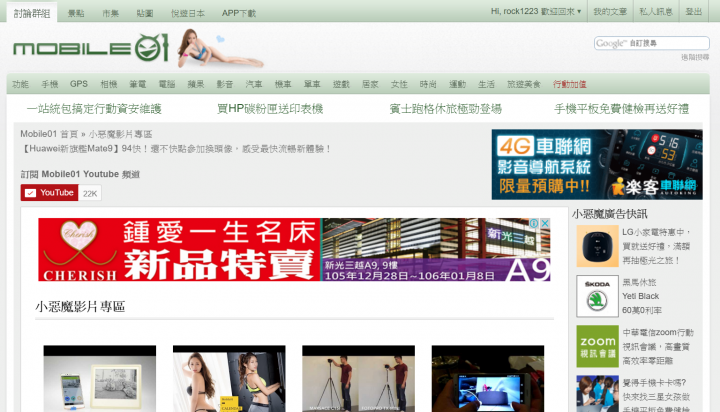The height and width of the screenshot is (412, 720).
Task: Focus the Google custom search field
Action: (652, 43)
